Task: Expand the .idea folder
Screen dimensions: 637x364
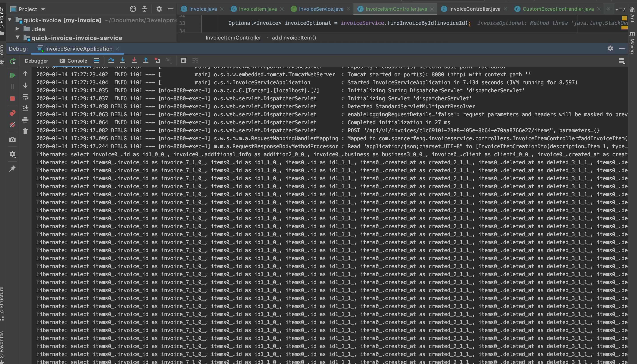Action: (17, 29)
